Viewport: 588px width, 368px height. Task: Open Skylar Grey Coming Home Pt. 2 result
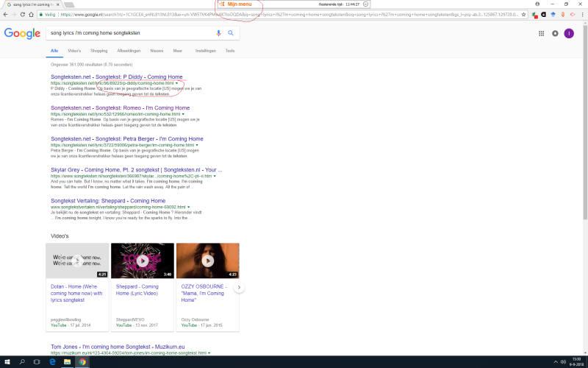click(x=137, y=170)
